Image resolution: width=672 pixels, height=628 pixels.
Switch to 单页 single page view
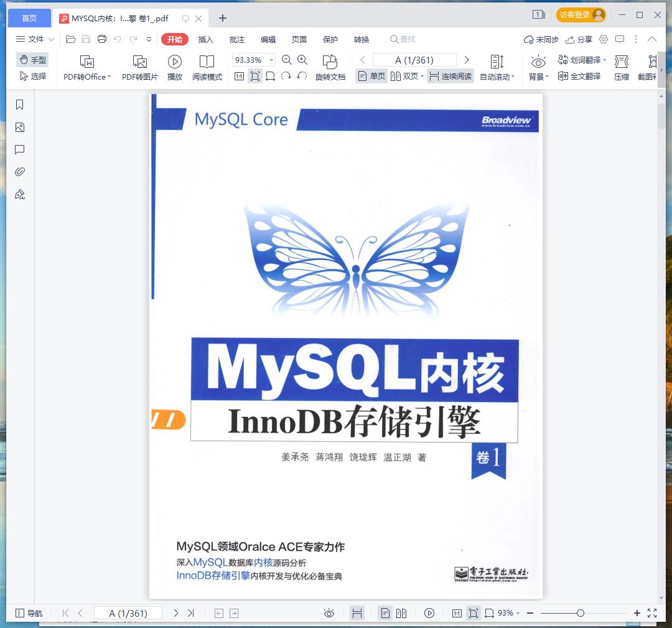point(371,77)
